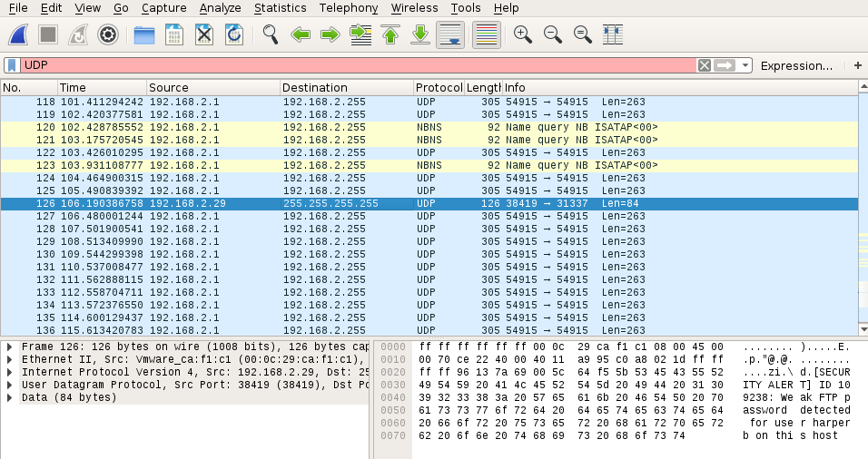The height and width of the screenshot is (459, 868).
Task: Open recent display filters dropdown
Action: [x=745, y=65]
